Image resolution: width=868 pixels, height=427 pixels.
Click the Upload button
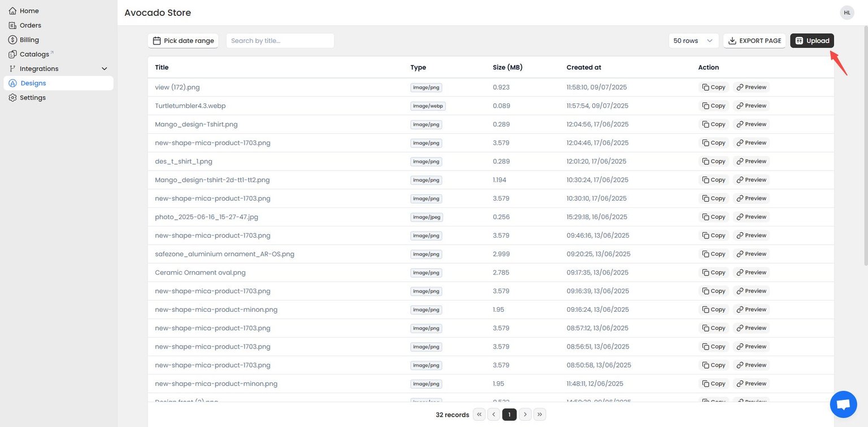tap(812, 41)
